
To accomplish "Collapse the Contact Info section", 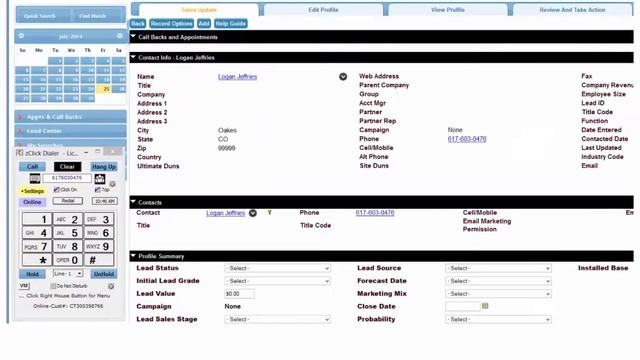I will 133,57.
